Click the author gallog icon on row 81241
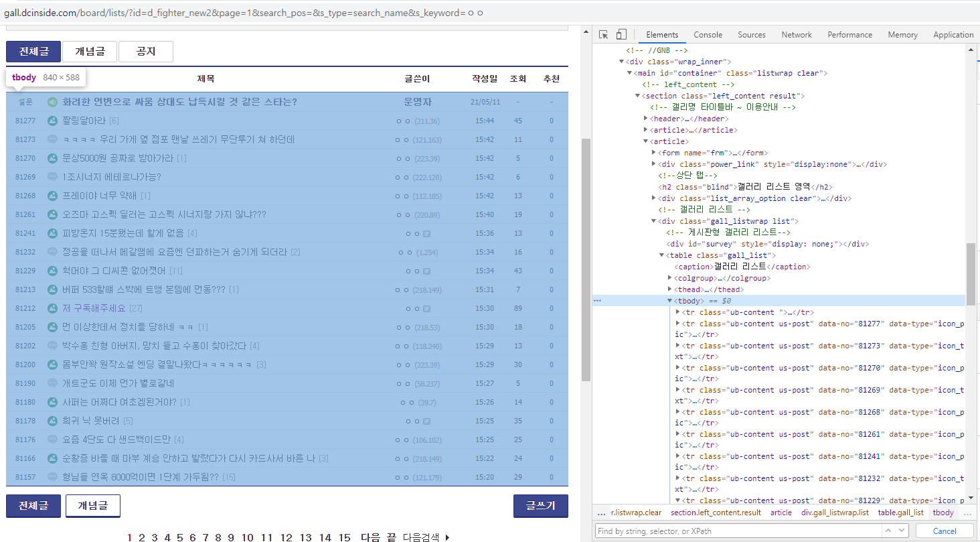Image resolution: width=980 pixels, height=542 pixels. tap(426, 234)
